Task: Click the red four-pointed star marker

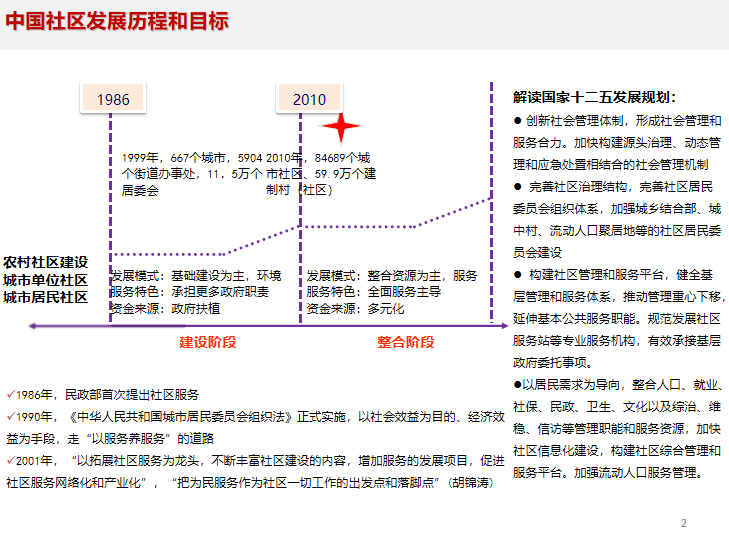Action: click(340, 127)
